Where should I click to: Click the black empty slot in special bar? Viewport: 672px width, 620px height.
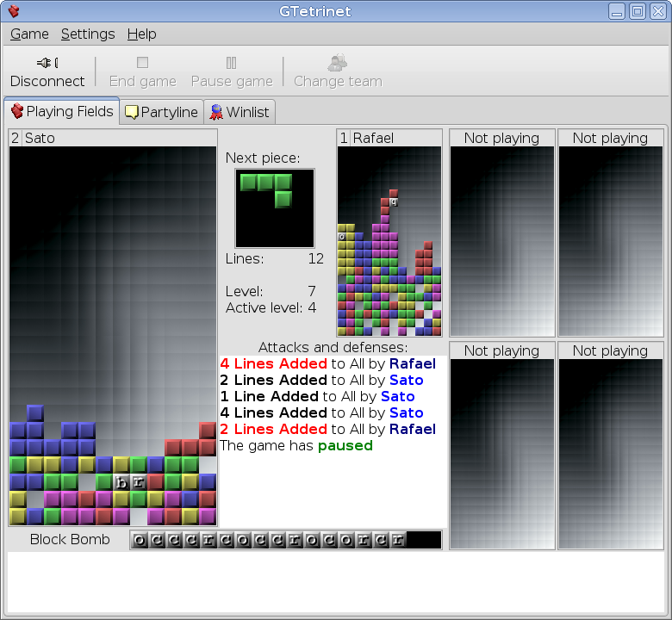(423, 540)
